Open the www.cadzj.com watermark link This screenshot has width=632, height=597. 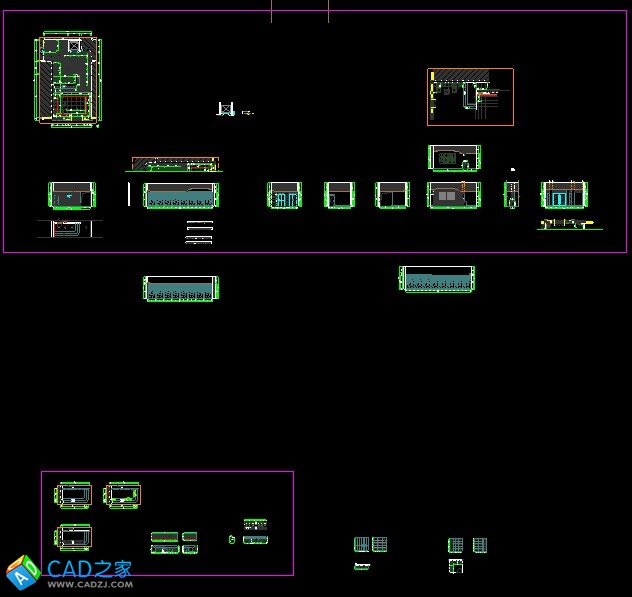[x=90, y=585]
